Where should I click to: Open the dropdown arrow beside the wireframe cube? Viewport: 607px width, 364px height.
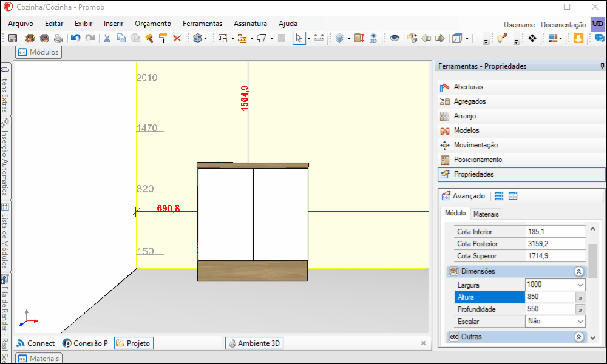click(x=467, y=39)
